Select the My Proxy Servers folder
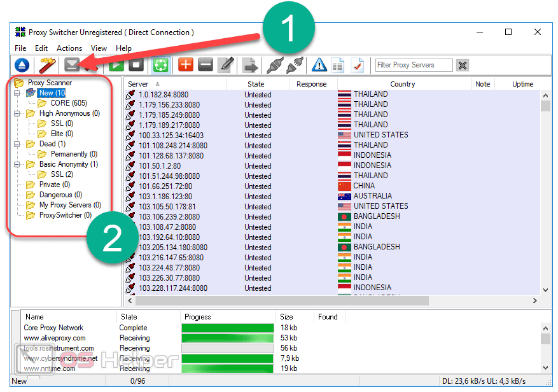 coord(69,205)
